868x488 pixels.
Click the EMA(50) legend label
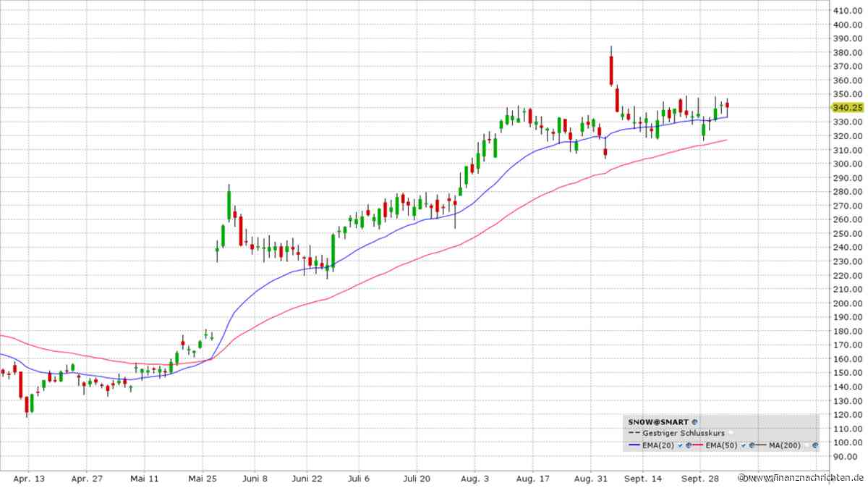tap(721, 445)
